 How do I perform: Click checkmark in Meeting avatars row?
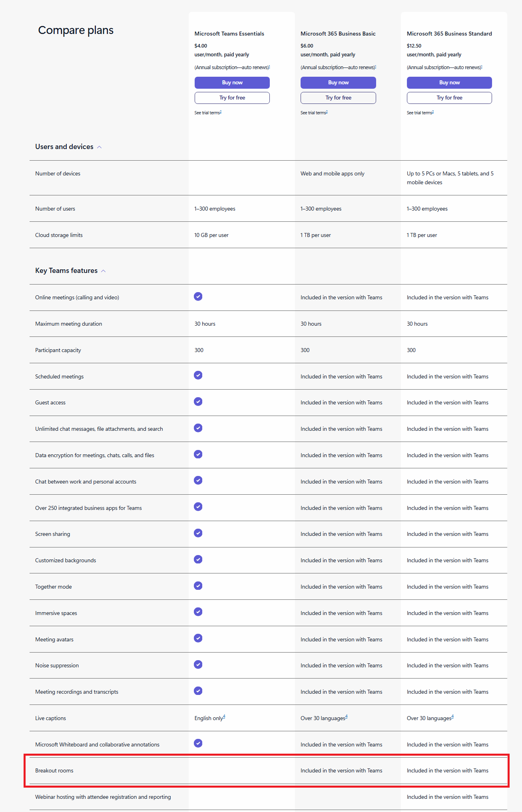click(198, 638)
